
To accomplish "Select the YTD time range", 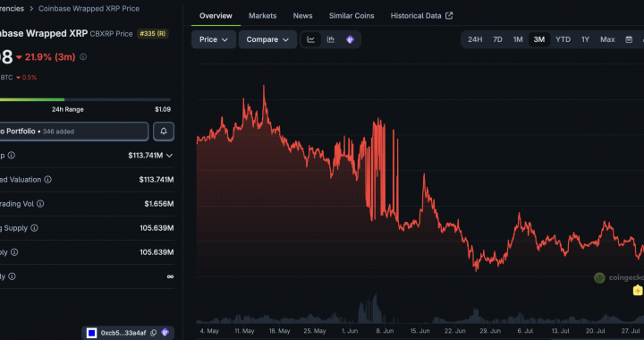I will click(563, 39).
